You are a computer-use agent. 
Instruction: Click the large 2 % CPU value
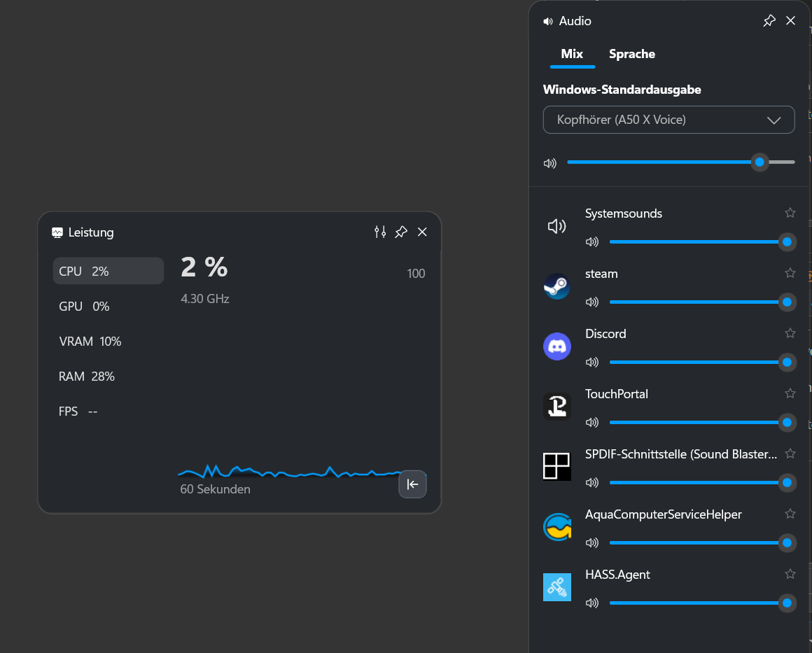click(x=204, y=267)
